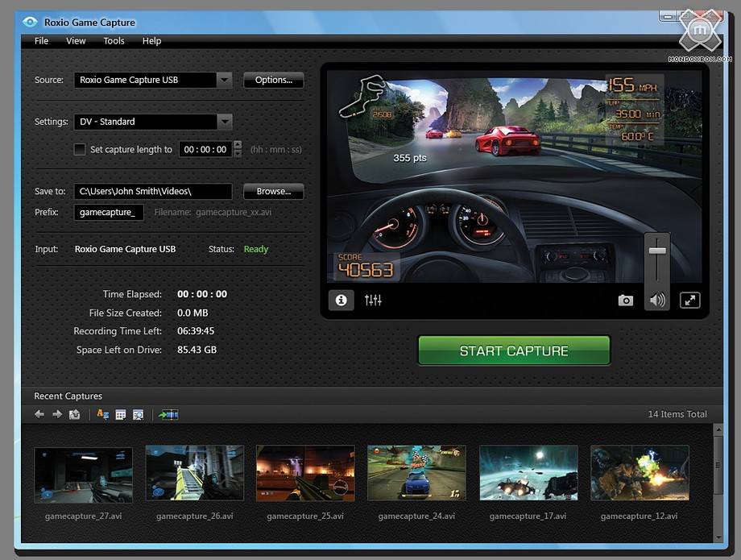Open the Tools menu

click(114, 41)
